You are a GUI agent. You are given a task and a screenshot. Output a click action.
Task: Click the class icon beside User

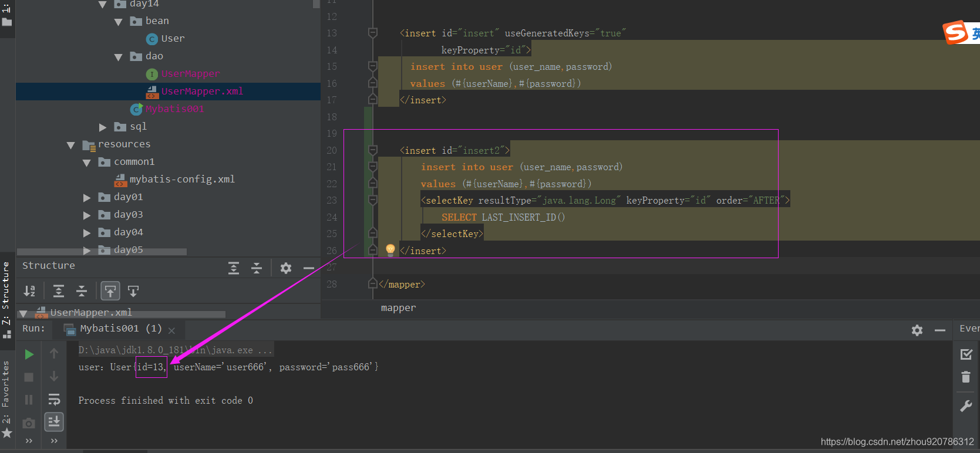click(152, 39)
